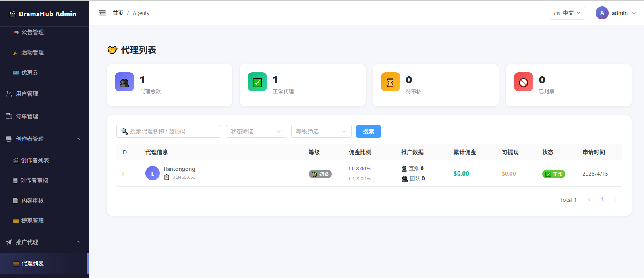644x278 pixels.
Task: Click the megaphone icon for 公告管理
Action: pyautogui.click(x=16, y=32)
